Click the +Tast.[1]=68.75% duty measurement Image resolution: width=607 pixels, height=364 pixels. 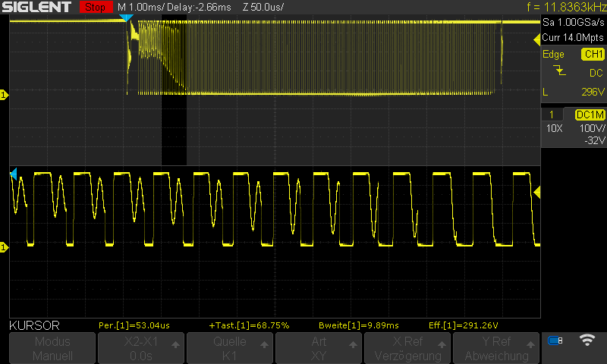click(x=249, y=325)
